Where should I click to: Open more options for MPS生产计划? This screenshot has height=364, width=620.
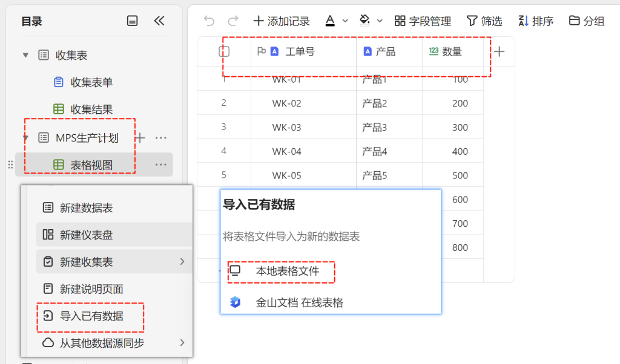(x=161, y=138)
